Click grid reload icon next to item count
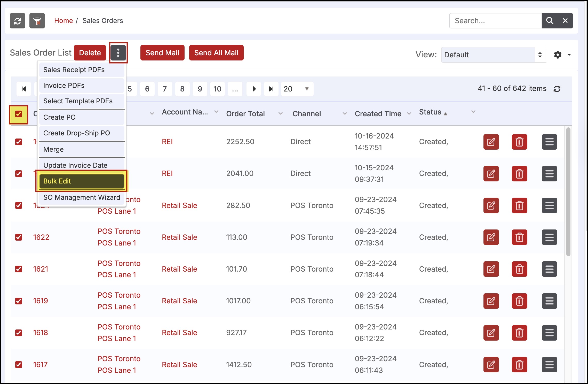This screenshot has width=588, height=384. tap(557, 89)
